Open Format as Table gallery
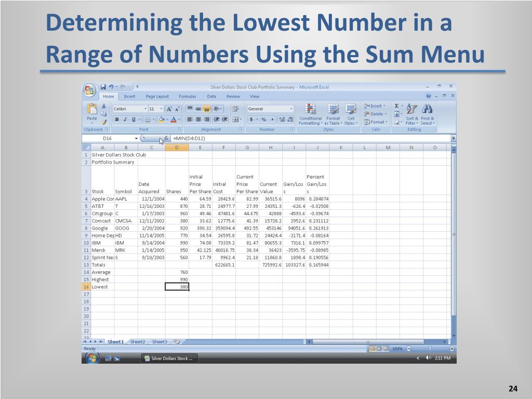The height and width of the screenshot is (399, 532). pos(333,114)
